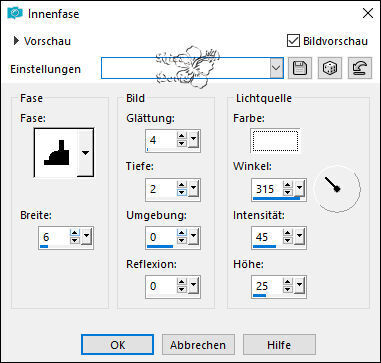Screen dimensions: 381x363
Task: Decrease the Höhe value with down arrow
Action: [x=288, y=290]
